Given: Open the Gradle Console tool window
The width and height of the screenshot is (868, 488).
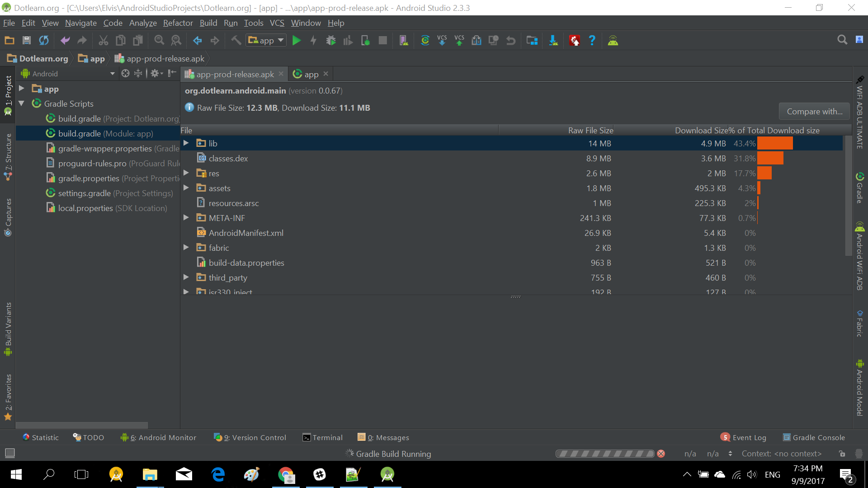Looking at the screenshot, I should [x=814, y=437].
